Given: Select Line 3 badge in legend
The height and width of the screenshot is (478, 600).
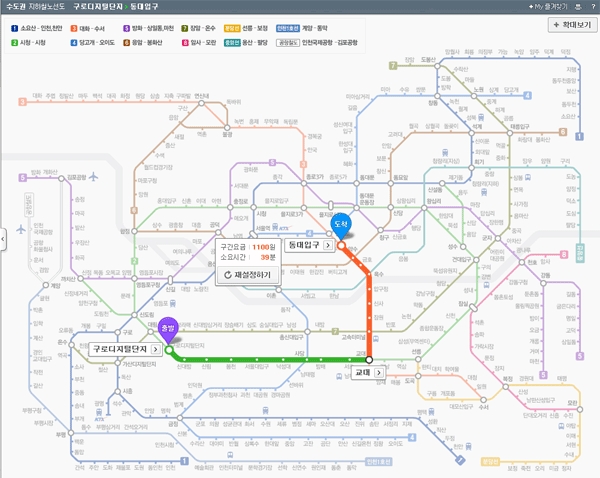Looking at the screenshot, I should [x=74, y=28].
